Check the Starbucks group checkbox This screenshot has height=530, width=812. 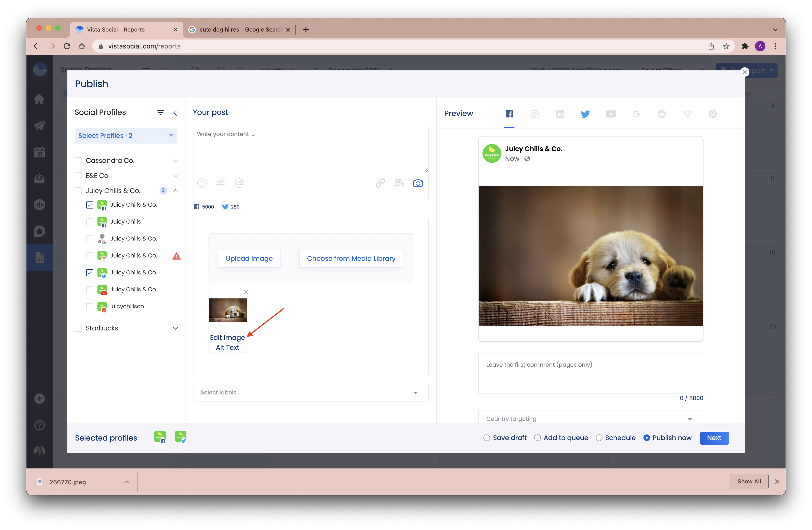coord(78,328)
